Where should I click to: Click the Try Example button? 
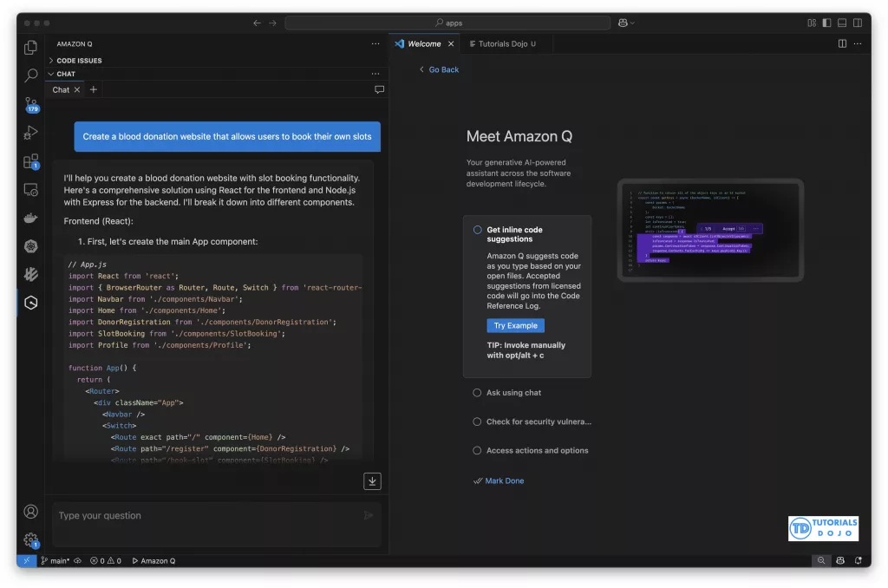point(516,326)
